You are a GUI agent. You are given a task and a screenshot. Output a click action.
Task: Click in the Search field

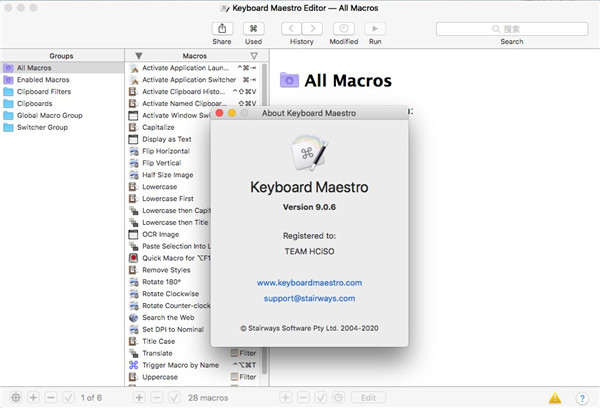coord(512,29)
